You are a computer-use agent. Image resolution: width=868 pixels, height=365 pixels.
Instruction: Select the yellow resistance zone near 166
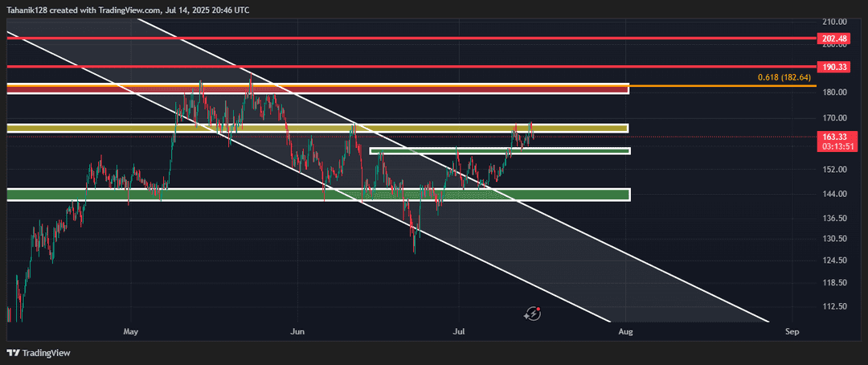(x=317, y=128)
